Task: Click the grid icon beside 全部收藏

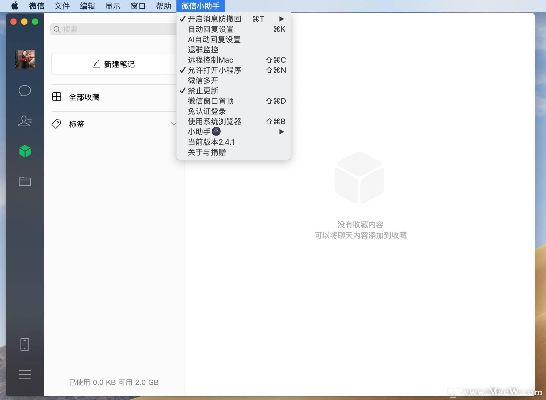Action: point(56,96)
